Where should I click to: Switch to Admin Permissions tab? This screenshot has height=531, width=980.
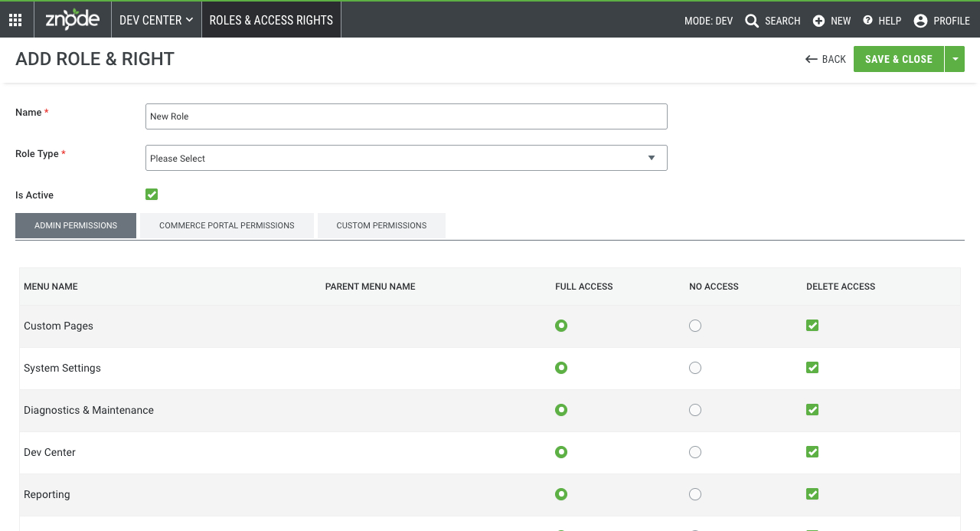pyautogui.click(x=76, y=225)
